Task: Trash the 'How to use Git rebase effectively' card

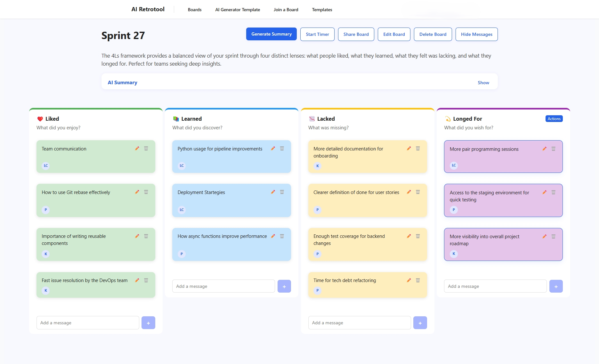Action: pos(146,192)
